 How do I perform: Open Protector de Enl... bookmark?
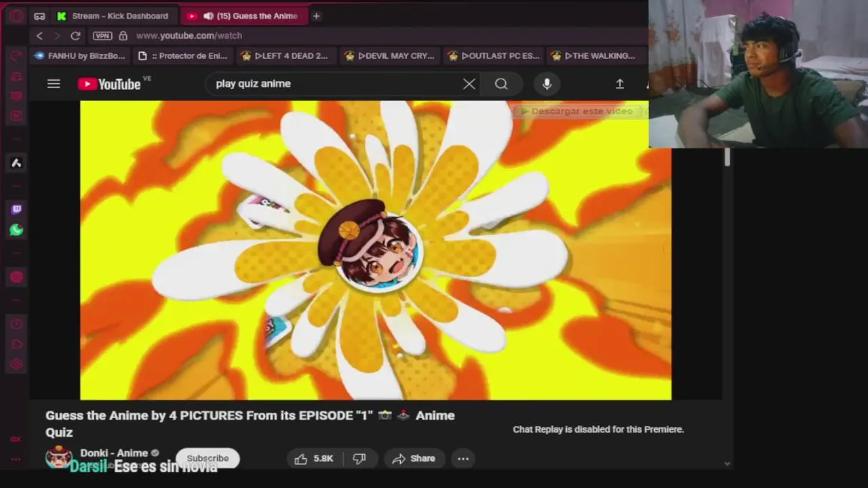point(182,56)
